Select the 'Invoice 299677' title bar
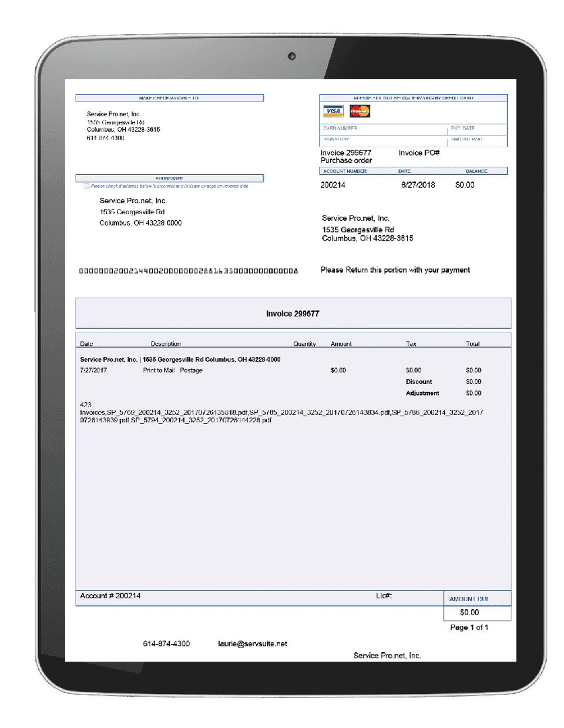 [293, 314]
